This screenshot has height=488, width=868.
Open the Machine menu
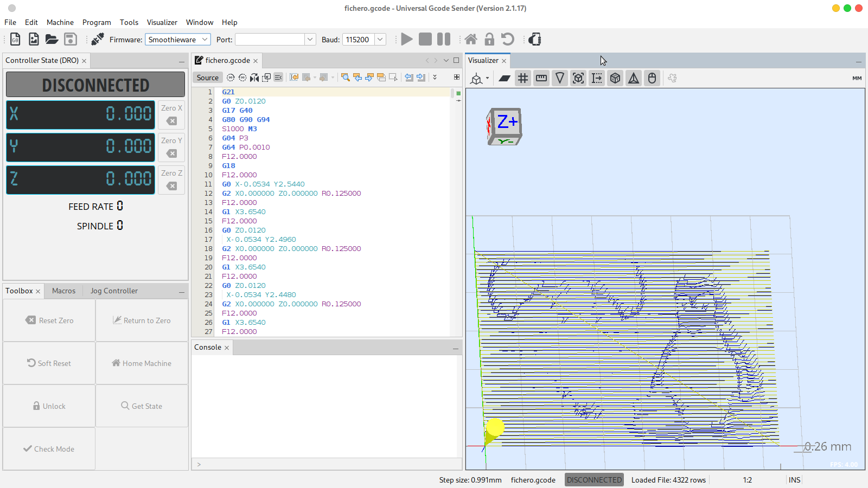[60, 22]
